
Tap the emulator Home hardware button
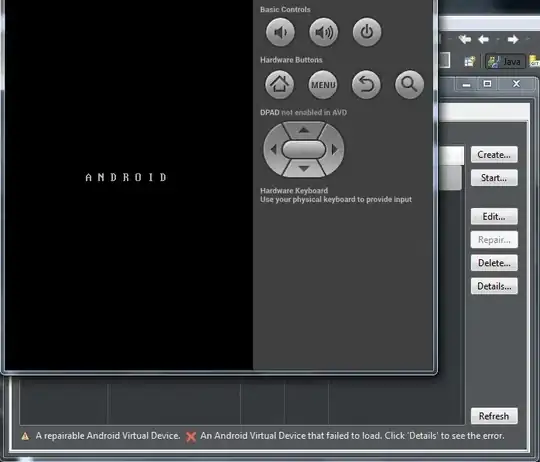[x=279, y=84]
